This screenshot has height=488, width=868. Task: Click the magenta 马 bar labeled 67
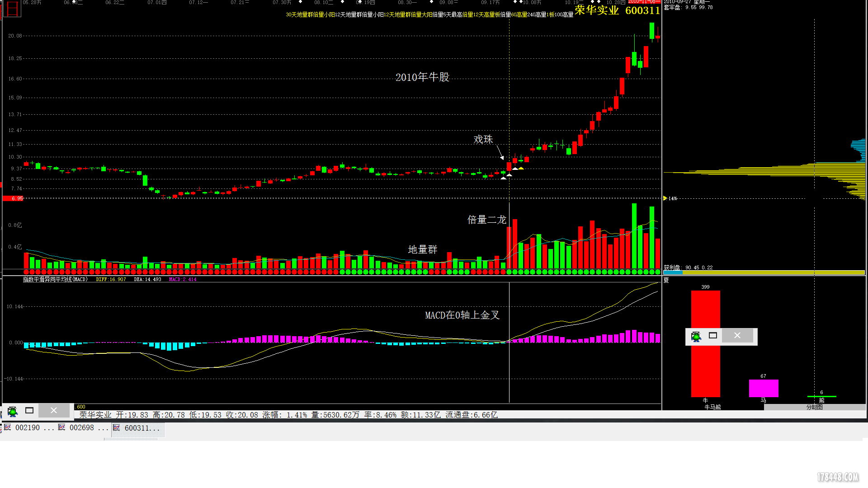point(764,388)
